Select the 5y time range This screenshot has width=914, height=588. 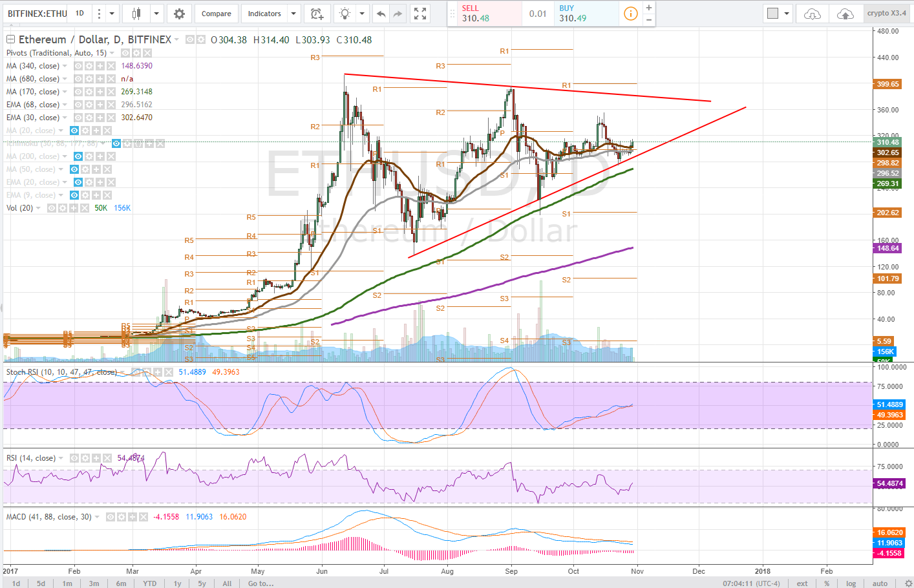pos(202,583)
